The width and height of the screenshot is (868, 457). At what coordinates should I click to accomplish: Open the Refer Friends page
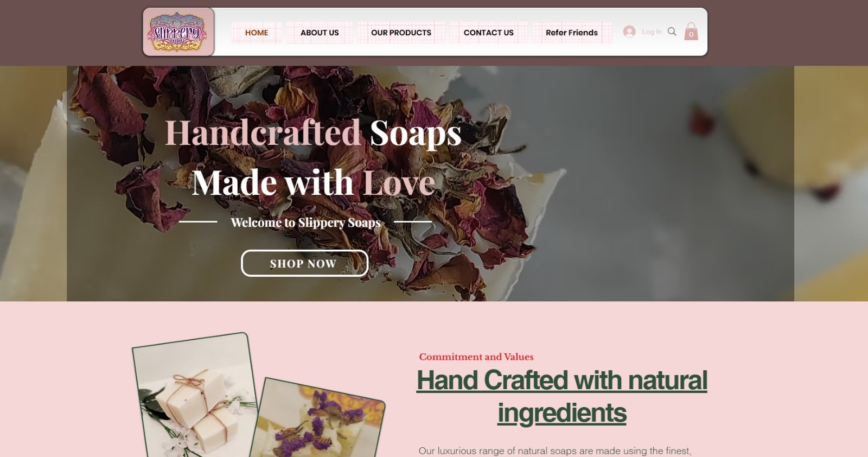click(572, 33)
